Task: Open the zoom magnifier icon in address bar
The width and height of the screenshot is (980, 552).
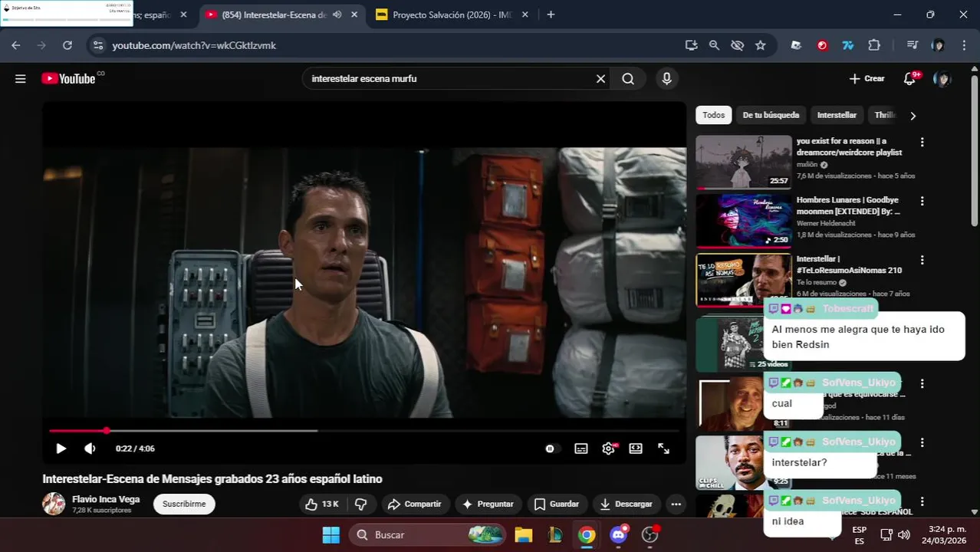Action: click(x=714, y=45)
